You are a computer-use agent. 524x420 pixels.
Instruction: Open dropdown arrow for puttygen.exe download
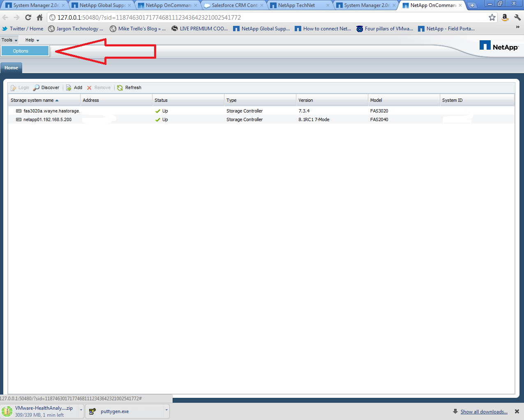point(166,410)
